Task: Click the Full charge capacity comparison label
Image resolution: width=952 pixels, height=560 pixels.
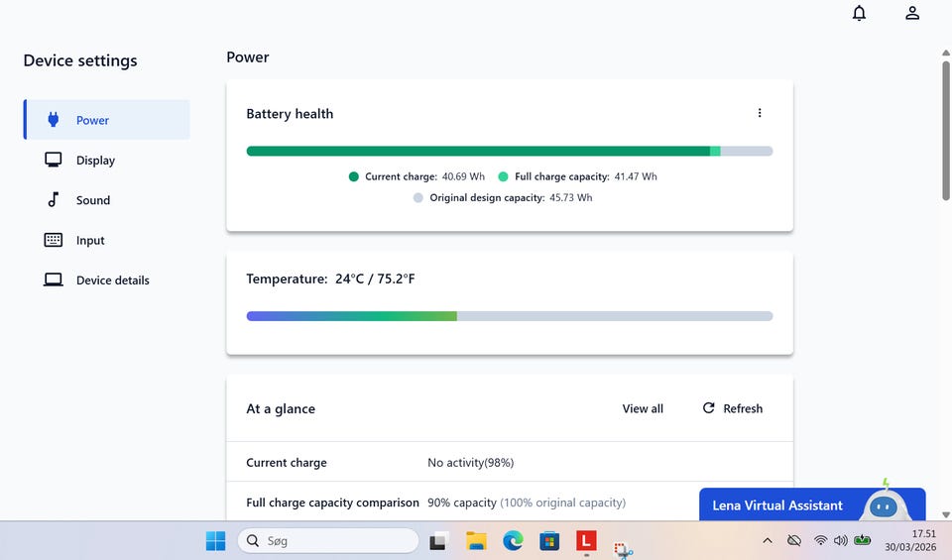Action: (333, 503)
